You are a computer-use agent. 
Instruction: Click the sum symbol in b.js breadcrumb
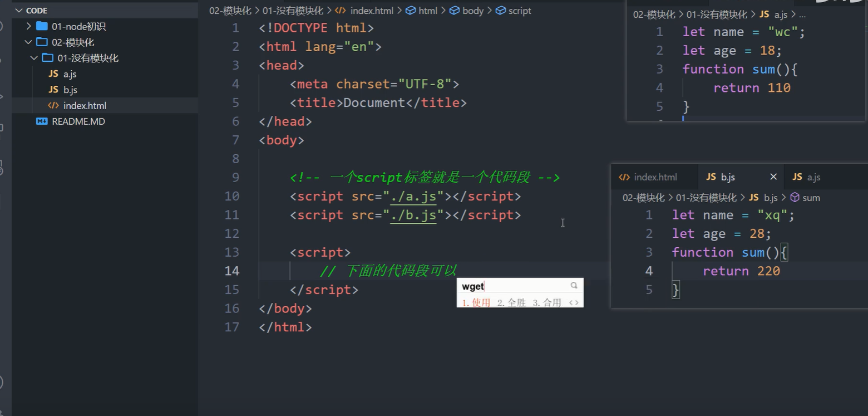coord(811,198)
